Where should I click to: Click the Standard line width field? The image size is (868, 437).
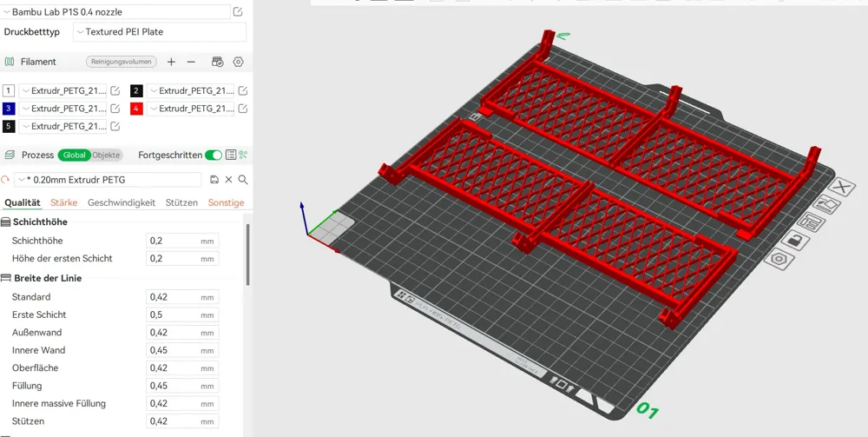(182, 297)
